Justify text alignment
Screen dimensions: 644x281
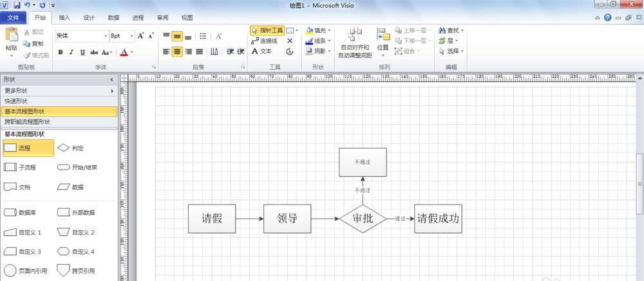coord(199,51)
